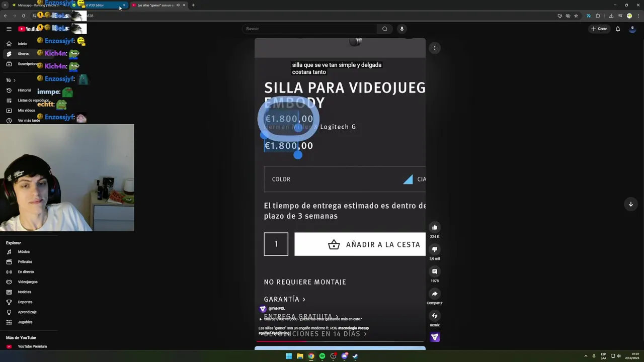
Task: Open the @YANPOL channel name link
Action: pyautogui.click(x=277, y=309)
